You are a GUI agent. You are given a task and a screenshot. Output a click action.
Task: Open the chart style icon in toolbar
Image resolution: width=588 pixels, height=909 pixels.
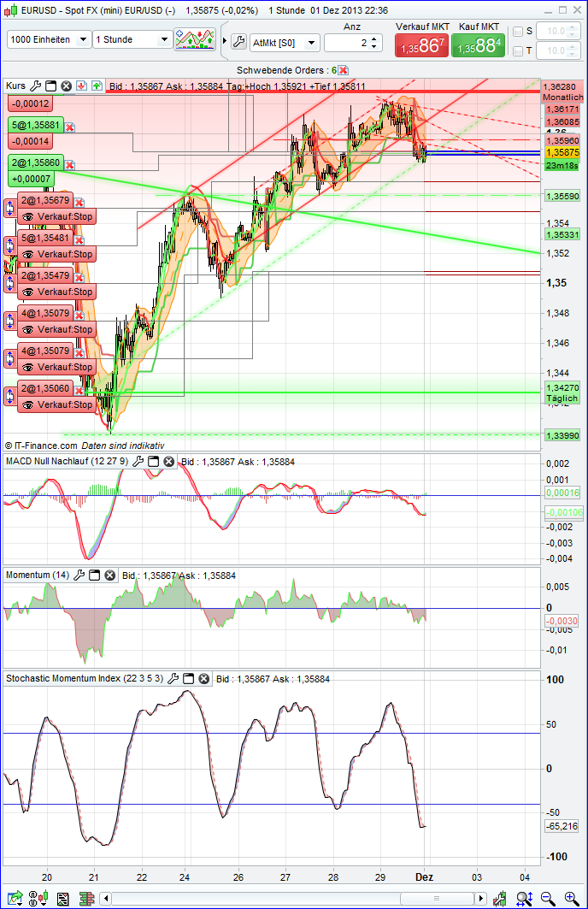click(x=194, y=40)
